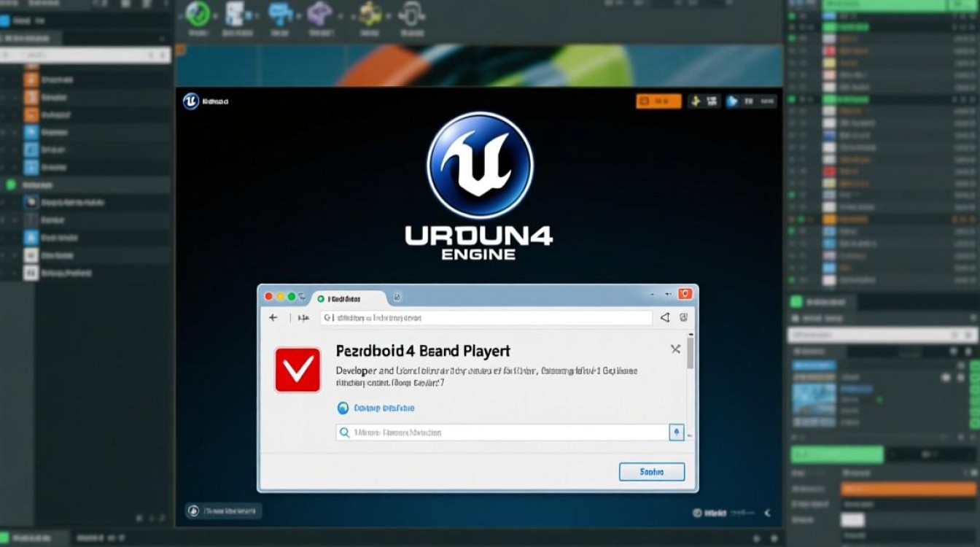Screen dimensions: 980x547
Task: Click the green icon above right panel search
Action: pos(796,302)
